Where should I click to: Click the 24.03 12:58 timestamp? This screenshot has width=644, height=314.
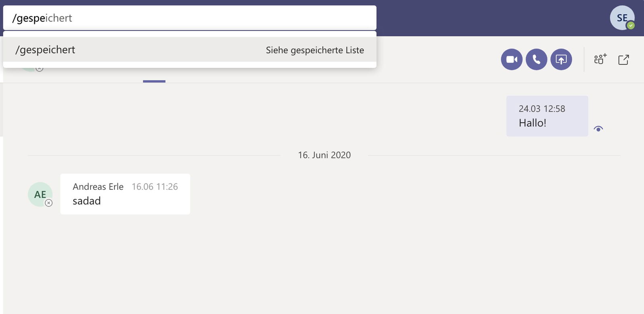542,109
